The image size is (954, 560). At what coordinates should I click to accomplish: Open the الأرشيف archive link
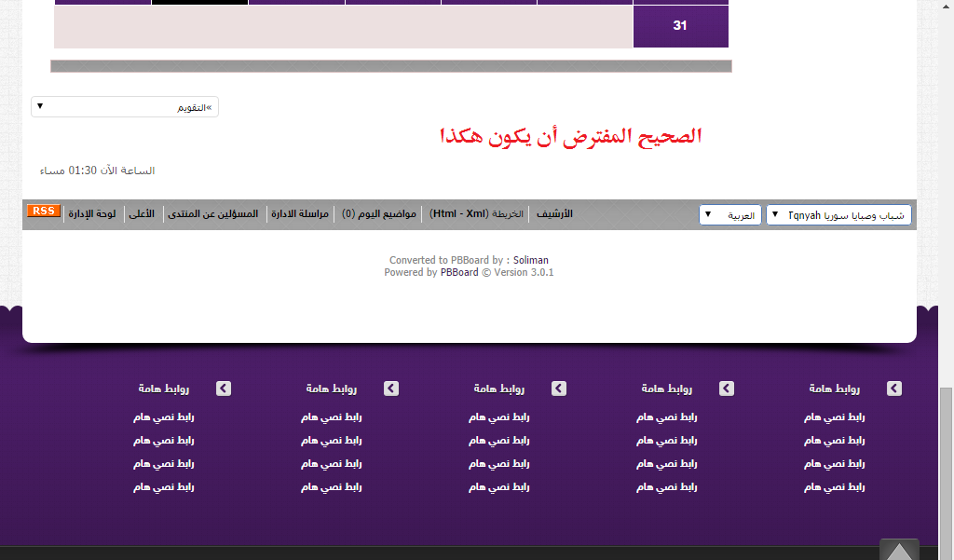[554, 213]
